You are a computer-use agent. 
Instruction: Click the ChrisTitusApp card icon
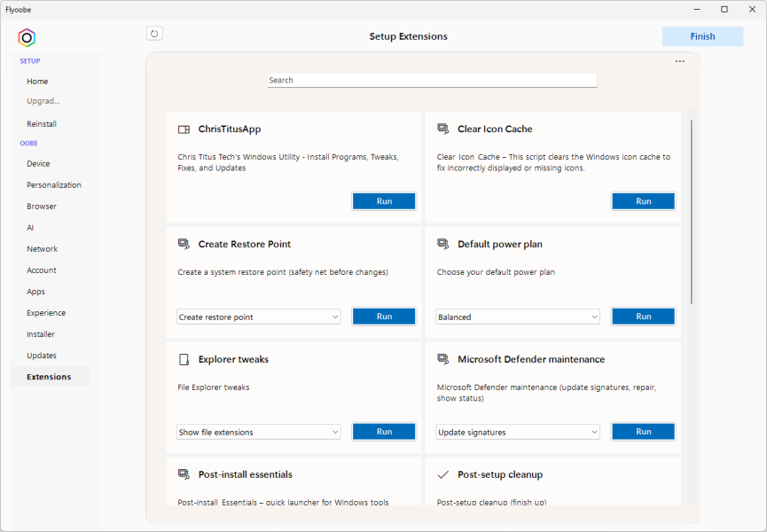click(x=184, y=129)
